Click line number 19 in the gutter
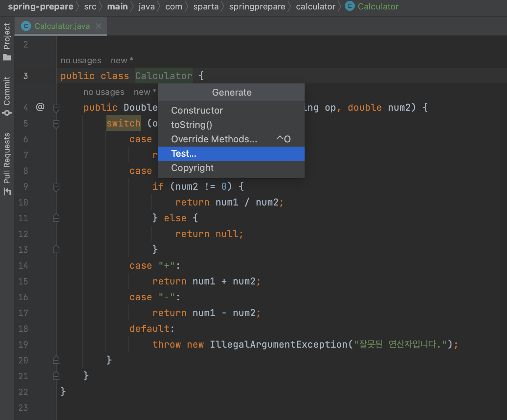 point(23,344)
